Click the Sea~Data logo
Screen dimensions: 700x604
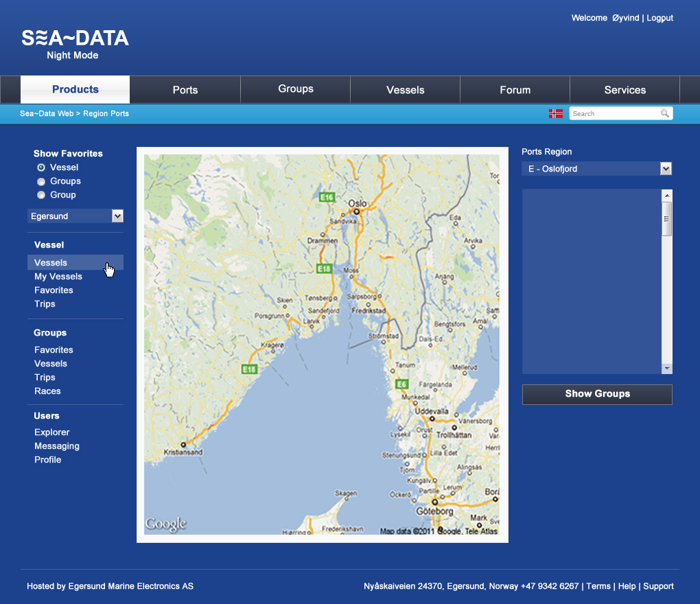(x=75, y=38)
